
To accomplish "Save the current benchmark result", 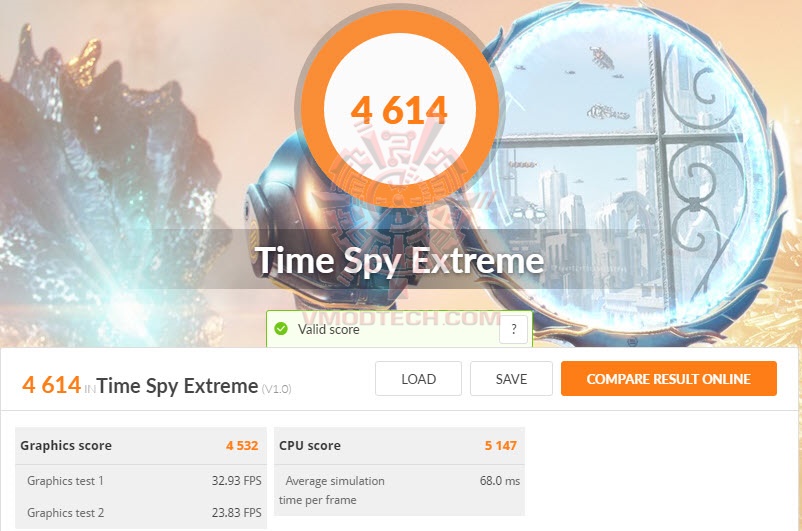I will point(511,379).
